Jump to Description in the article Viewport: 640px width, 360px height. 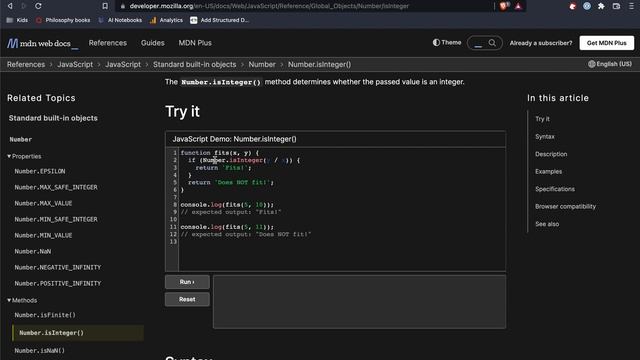(x=551, y=154)
